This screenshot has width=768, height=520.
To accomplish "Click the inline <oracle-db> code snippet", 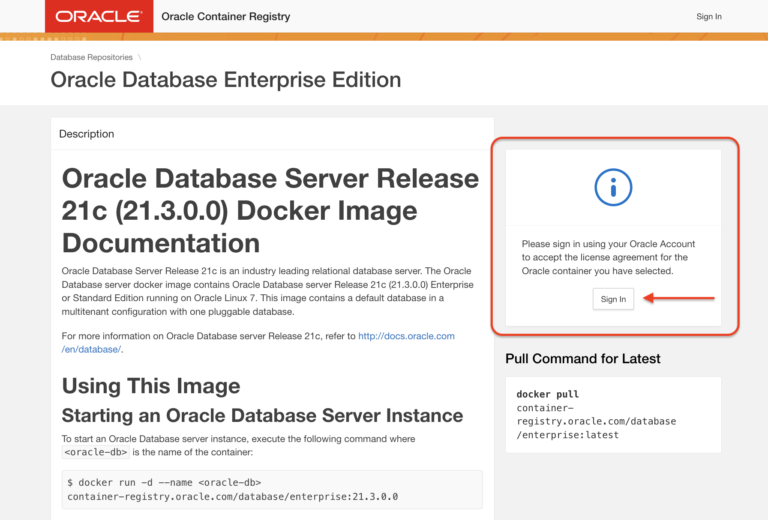I will (93, 452).
